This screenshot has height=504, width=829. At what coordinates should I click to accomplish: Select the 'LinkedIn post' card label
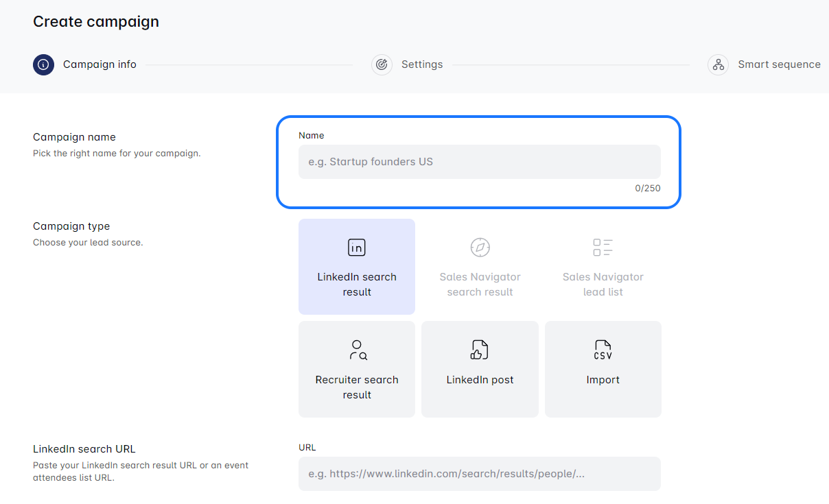480,380
